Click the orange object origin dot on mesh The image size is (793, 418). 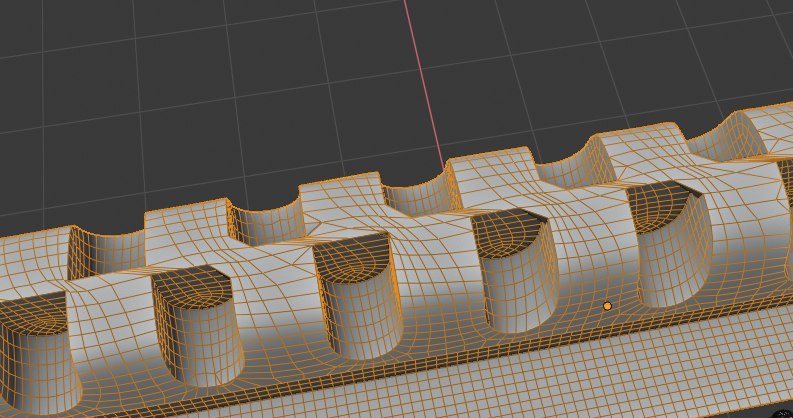(x=607, y=306)
